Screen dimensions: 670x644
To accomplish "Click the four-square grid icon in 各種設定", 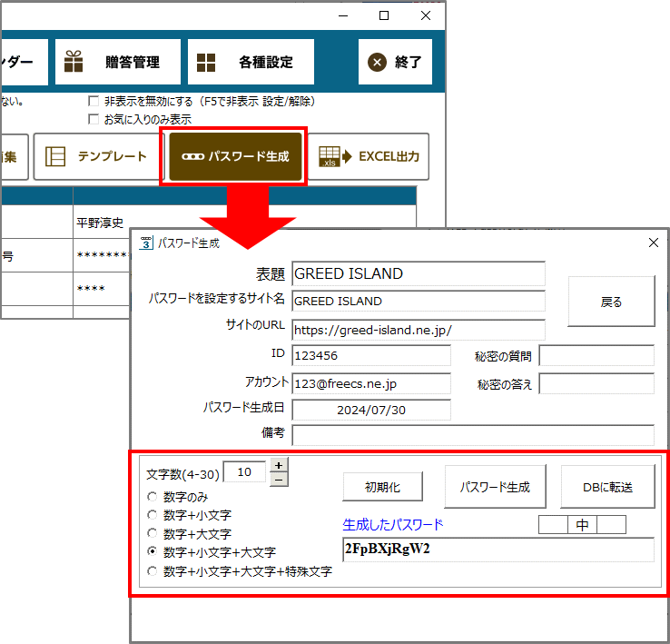I will [x=206, y=63].
